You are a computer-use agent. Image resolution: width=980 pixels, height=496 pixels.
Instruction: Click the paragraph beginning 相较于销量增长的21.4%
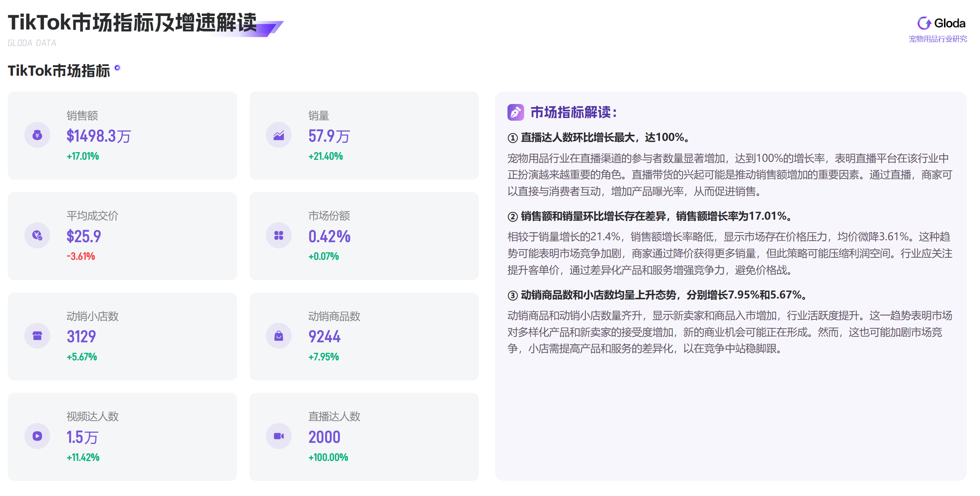(x=730, y=253)
